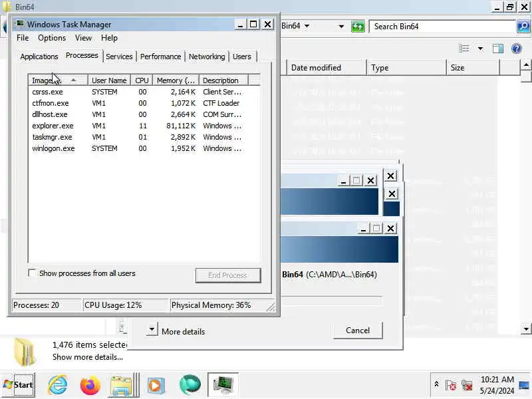Viewport: 532px width, 399px height.
Task: Expand the Bin64 breadcrumb arrow
Action: point(307,26)
